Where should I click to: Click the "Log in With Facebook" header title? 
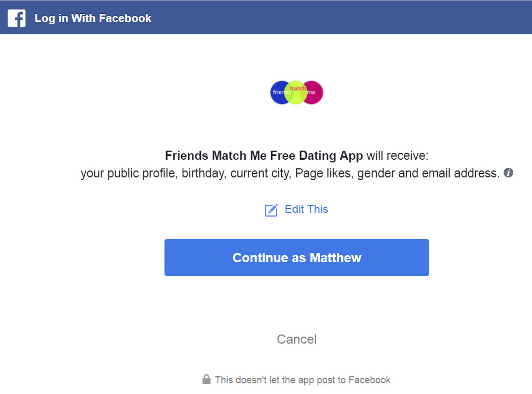tap(93, 18)
